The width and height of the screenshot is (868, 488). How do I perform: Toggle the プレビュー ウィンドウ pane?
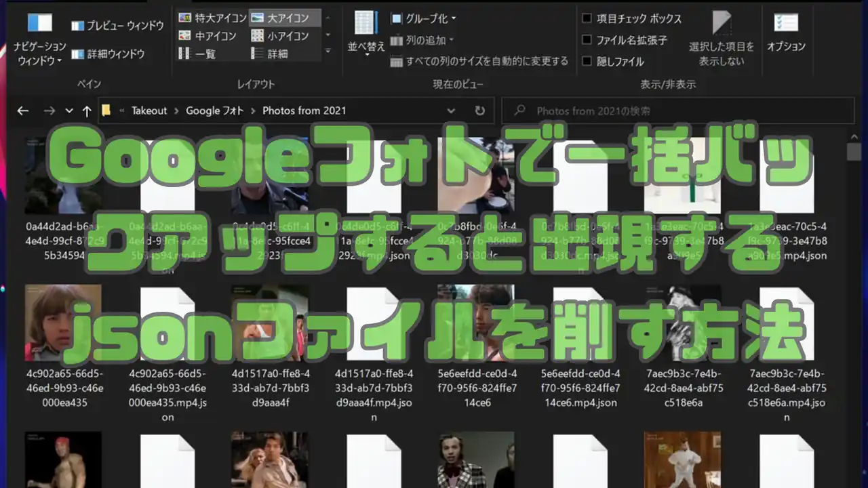117,26
